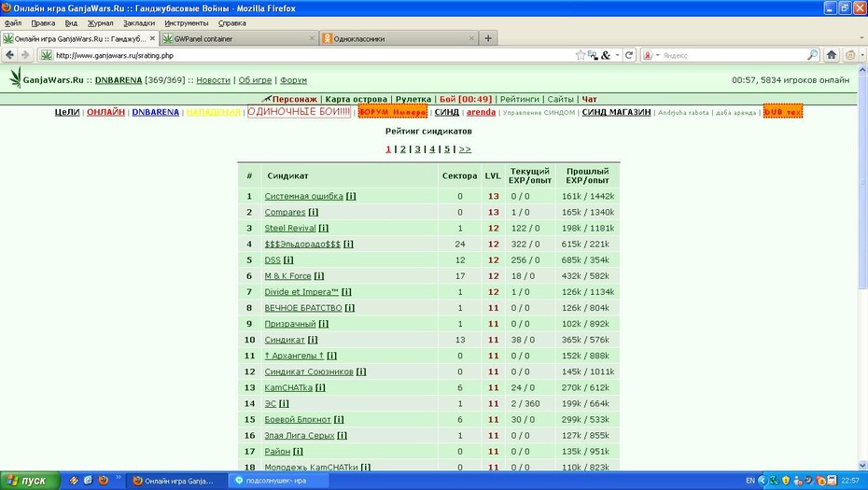Open the Бой [00:49] navigation link
The width and height of the screenshot is (868, 490).
[x=466, y=99]
